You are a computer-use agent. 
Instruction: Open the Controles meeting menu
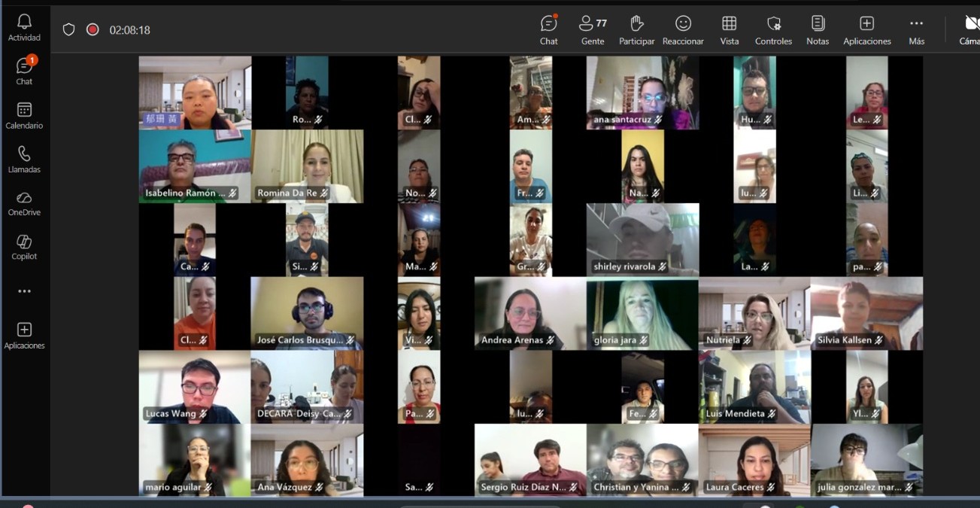point(773,29)
